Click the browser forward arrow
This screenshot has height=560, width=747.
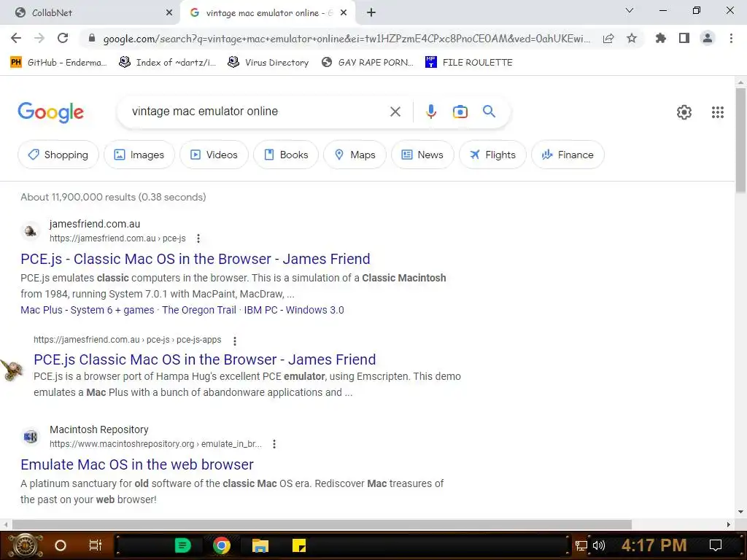(x=39, y=38)
